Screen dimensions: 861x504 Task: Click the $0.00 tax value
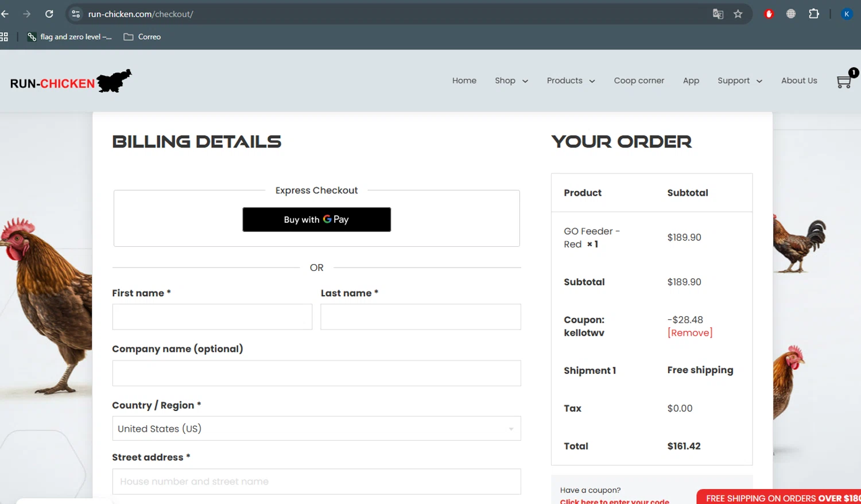click(x=680, y=408)
